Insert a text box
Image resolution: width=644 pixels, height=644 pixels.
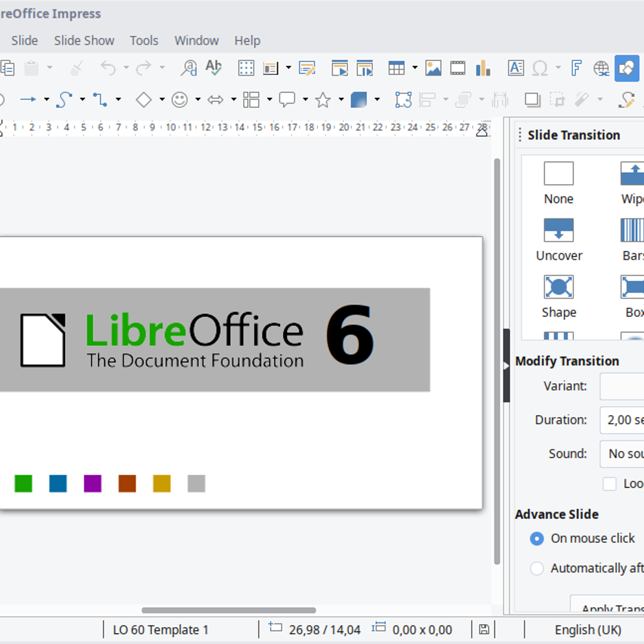516,68
